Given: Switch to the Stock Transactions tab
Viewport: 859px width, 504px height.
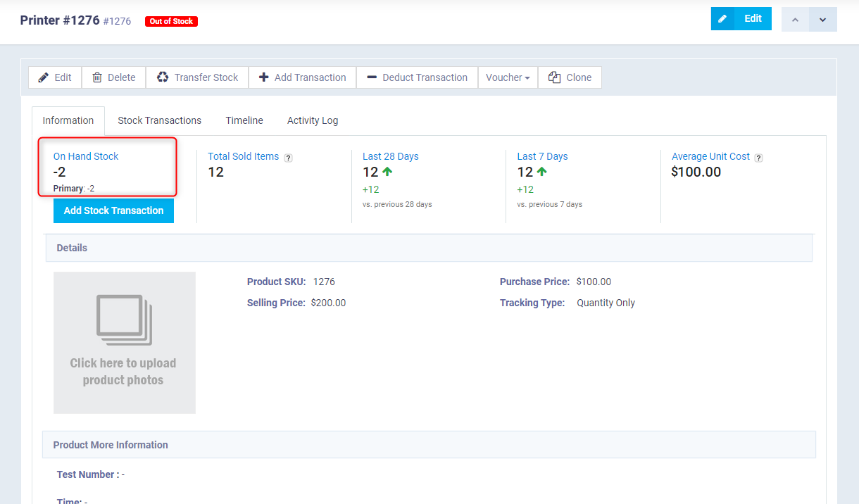Looking at the screenshot, I should click(160, 120).
